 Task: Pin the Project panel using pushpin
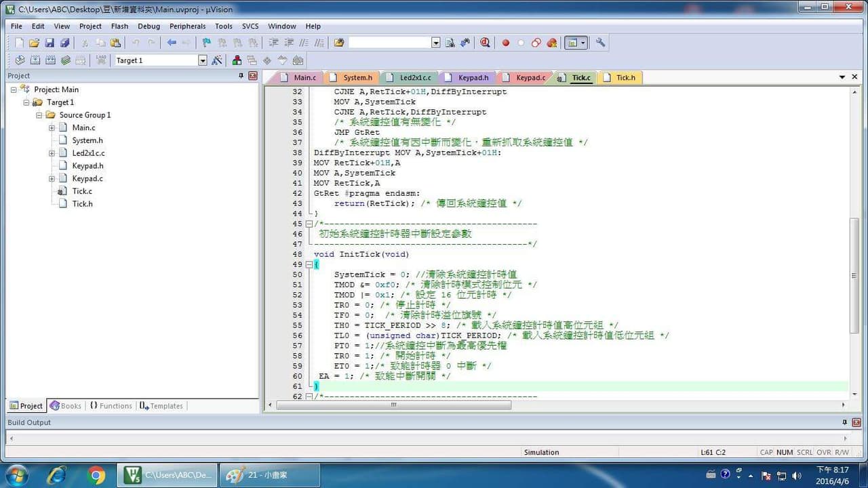tap(241, 76)
